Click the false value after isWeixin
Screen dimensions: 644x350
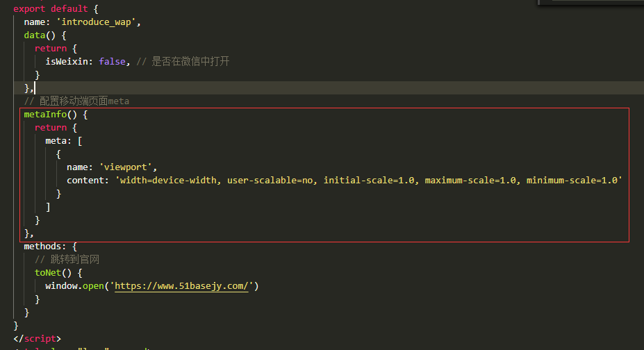click(x=112, y=62)
